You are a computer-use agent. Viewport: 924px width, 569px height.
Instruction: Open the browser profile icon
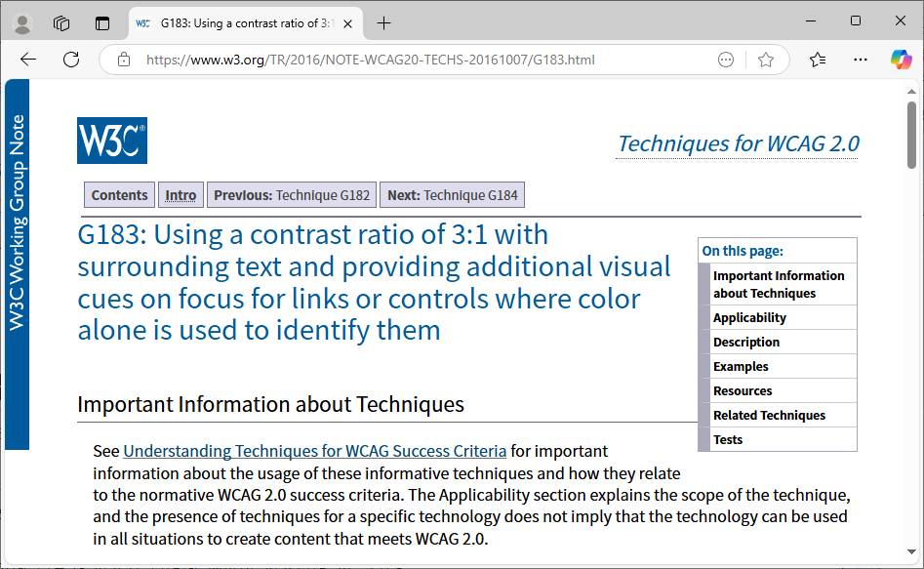(22, 23)
